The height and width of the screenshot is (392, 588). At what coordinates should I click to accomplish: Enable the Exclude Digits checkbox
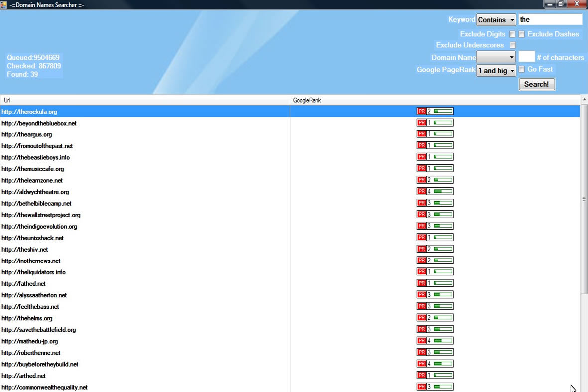[512, 34]
